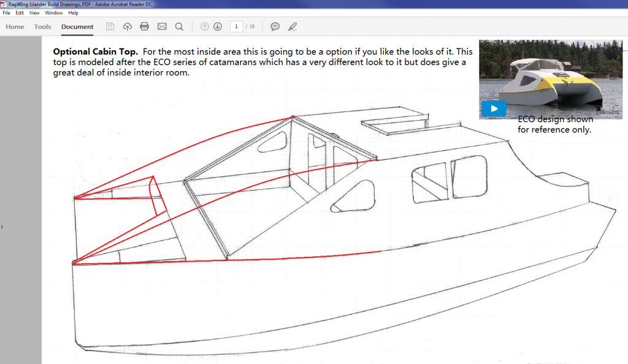This screenshot has width=628, height=364.
Task: Open the View menu
Action: [x=34, y=13]
